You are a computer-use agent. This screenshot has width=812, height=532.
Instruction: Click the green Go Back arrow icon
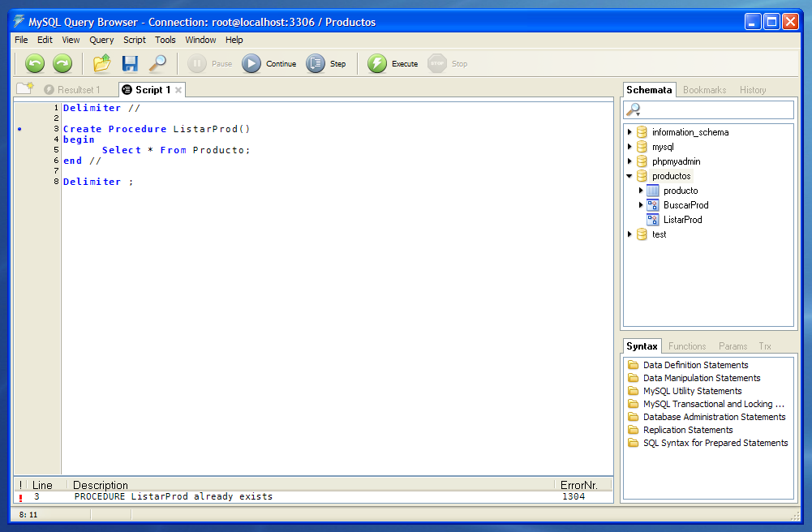click(x=35, y=63)
